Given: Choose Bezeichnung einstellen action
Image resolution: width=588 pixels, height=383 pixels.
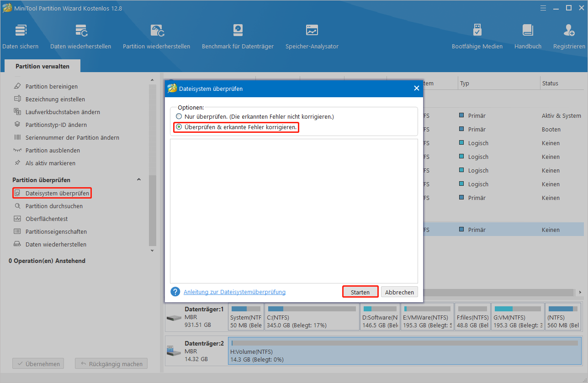Looking at the screenshot, I should pyautogui.click(x=49, y=99).
